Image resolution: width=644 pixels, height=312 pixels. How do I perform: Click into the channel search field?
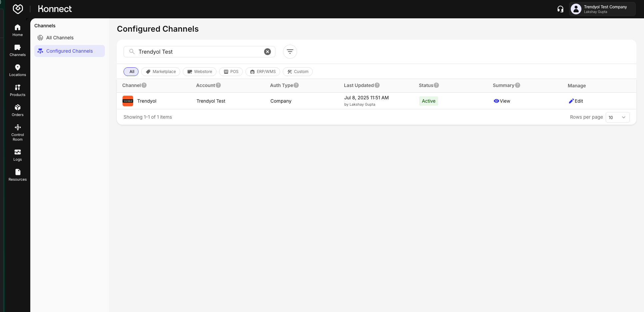[199, 52]
